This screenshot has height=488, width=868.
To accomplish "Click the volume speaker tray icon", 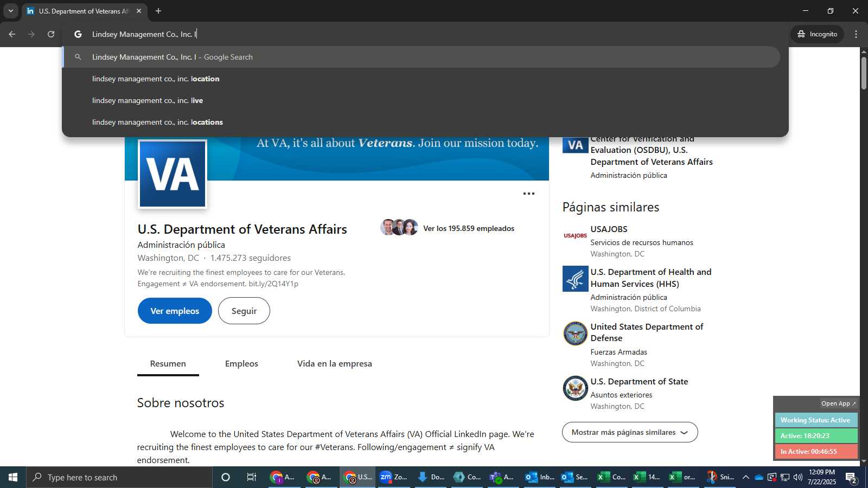I will pos(798,477).
